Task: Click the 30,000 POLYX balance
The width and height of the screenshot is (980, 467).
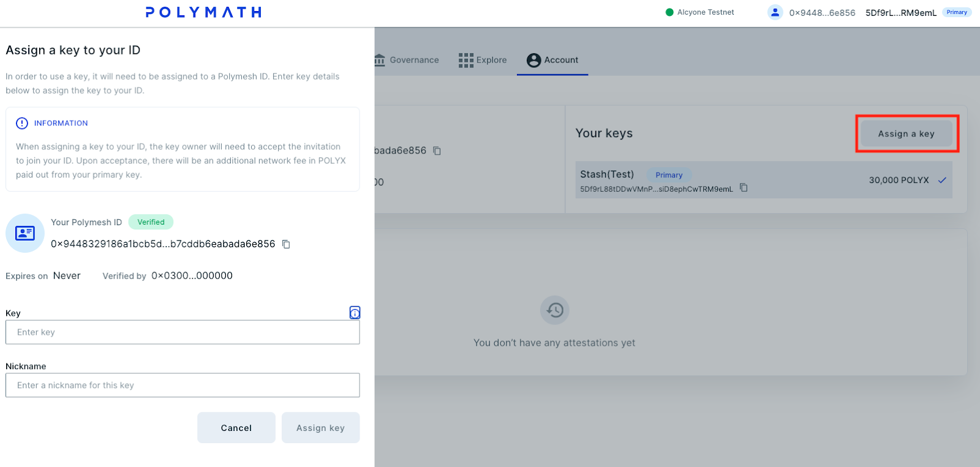Action: (899, 180)
